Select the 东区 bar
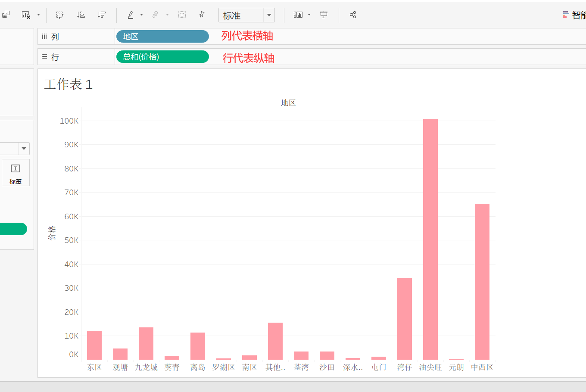This screenshot has height=392, width=586. [94, 345]
